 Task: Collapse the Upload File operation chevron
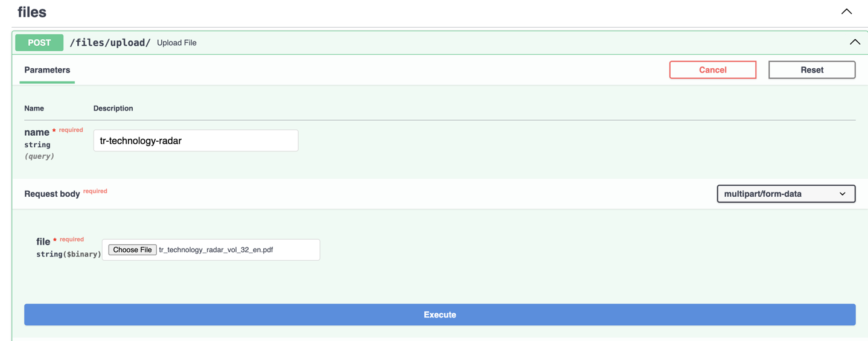pyautogui.click(x=855, y=42)
